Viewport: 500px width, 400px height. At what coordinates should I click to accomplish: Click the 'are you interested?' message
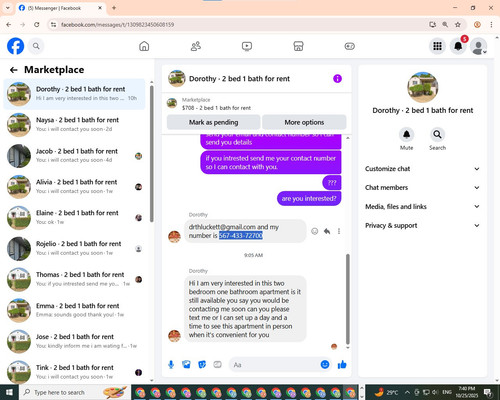(309, 199)
